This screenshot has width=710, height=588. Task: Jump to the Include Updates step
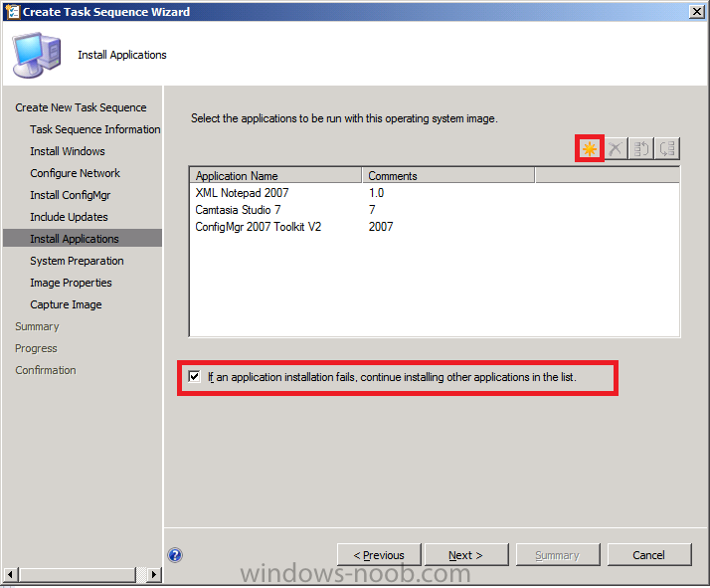pos(69,217)
